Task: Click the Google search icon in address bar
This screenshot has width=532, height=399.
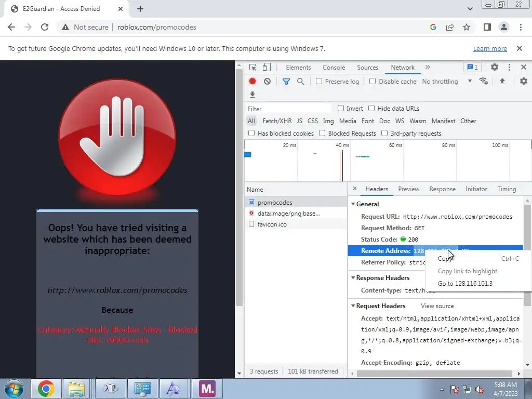Action: pyautogui.click(x=433, y=27)
